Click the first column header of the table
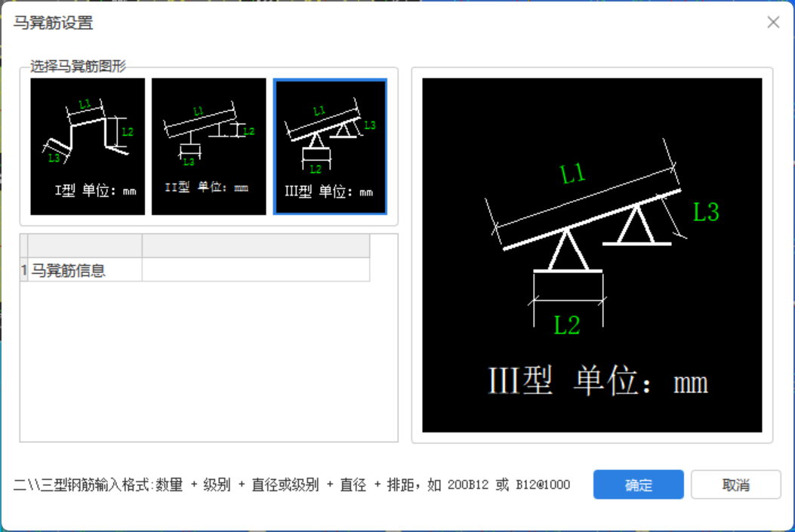Screen dimensions: 795x532 pos(85,246)
